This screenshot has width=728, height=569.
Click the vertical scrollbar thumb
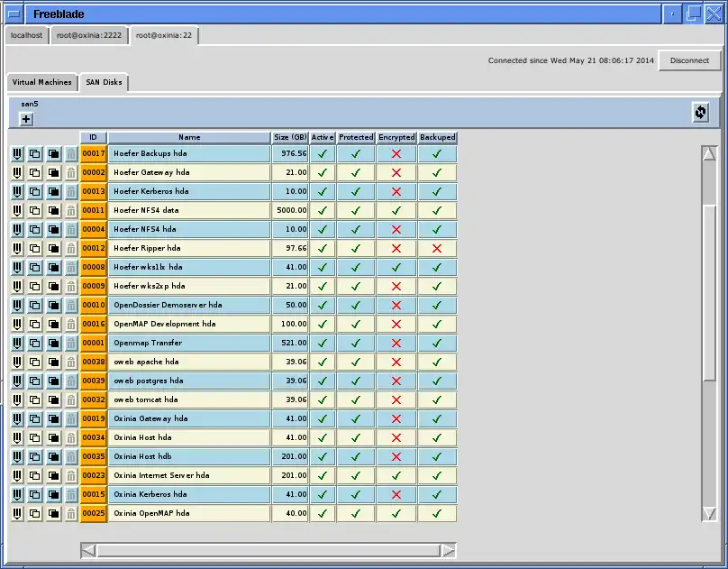click(709, 293)
